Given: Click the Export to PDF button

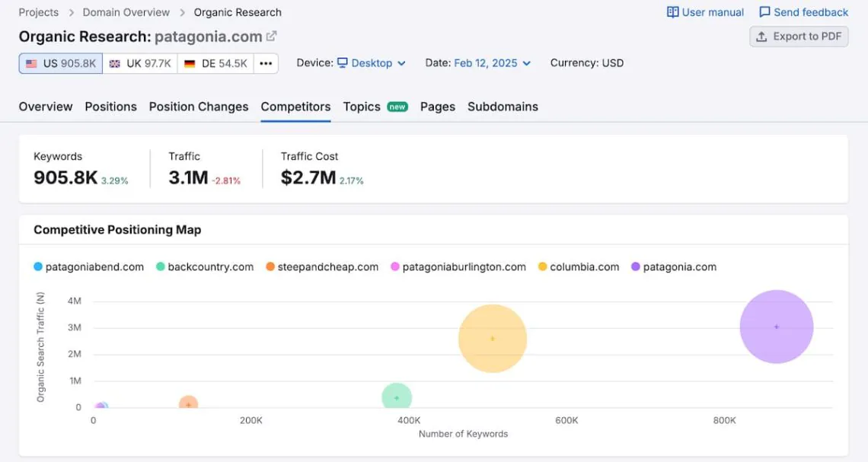Looking at the screenshot, I should pyautogui.click(x=799, y=37).
